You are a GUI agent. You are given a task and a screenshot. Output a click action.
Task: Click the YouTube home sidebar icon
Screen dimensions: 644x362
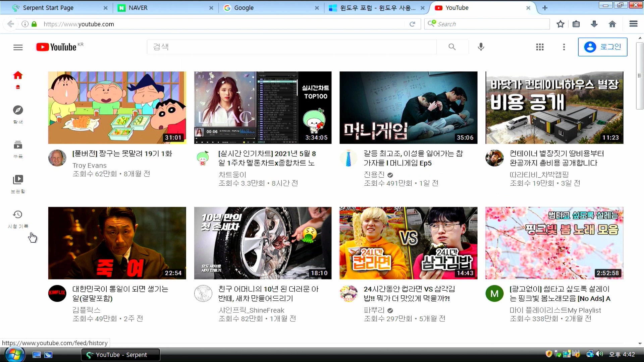(x=18, y=75)
